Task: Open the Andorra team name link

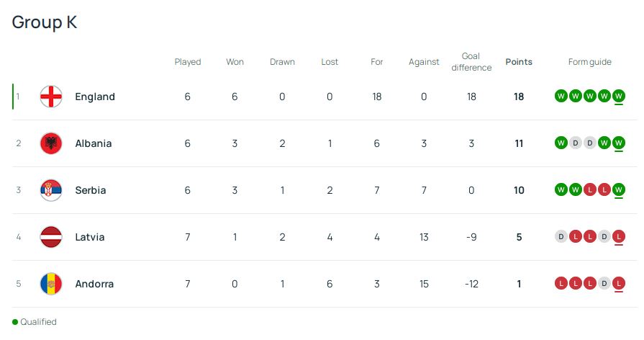Action: [x=94, y=284]
